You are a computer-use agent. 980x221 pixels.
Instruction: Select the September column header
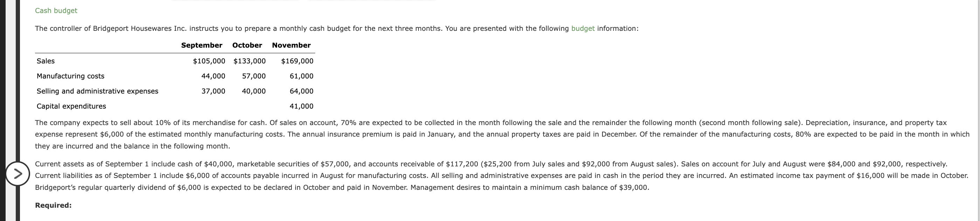click(202, 45)
